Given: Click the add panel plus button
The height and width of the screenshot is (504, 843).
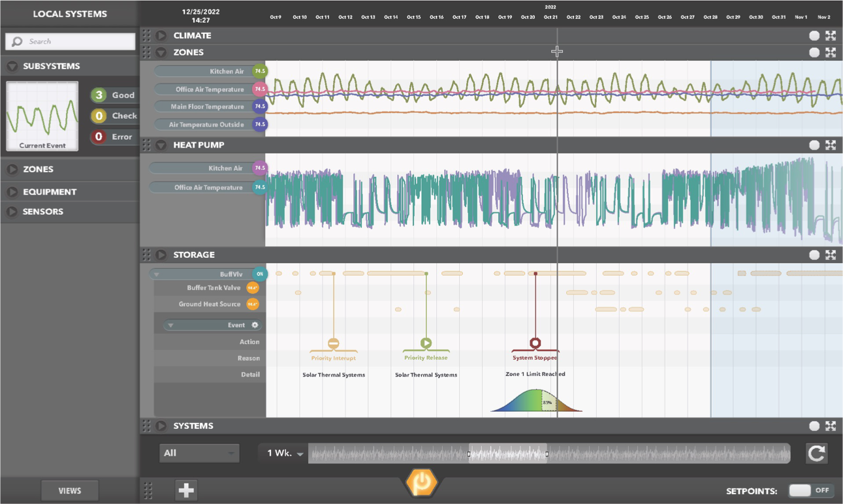Looking at the screenshot, I should [187, 490].
